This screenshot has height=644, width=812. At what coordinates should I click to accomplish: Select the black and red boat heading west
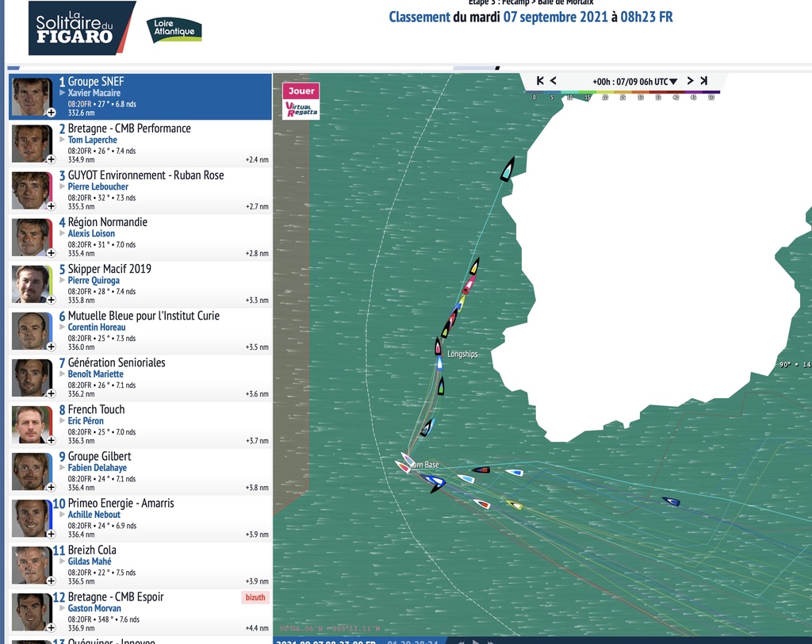pos(481,470)
